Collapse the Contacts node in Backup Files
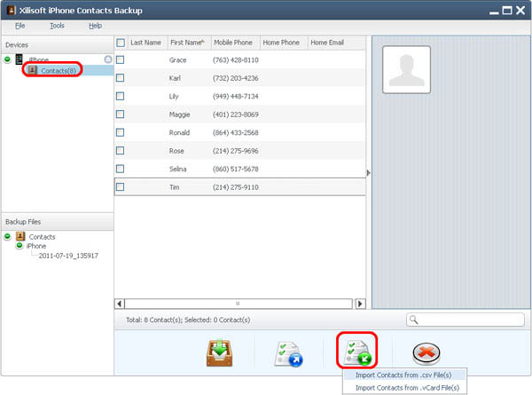Viewport: 532px width, 395px height. (7, 237)
